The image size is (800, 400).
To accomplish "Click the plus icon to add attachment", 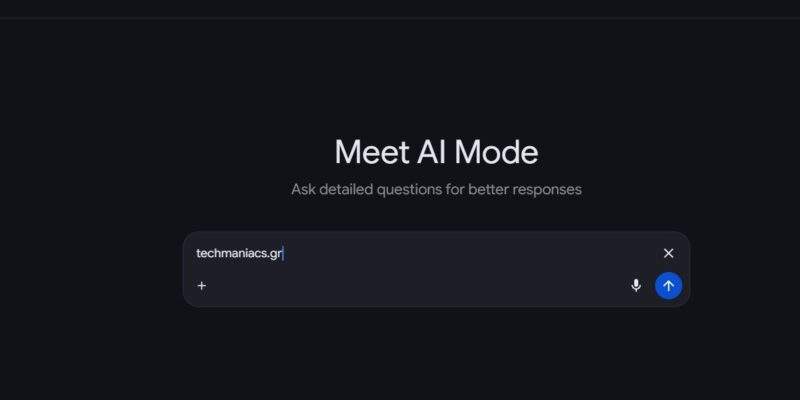I will click(x=202, y=286).
